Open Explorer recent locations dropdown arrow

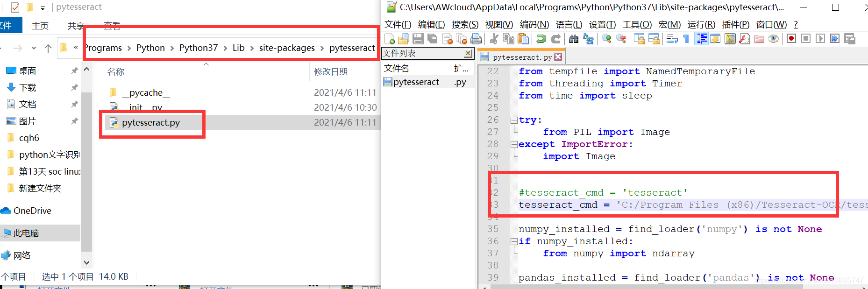pyautogui.click(x=34, y=48)
